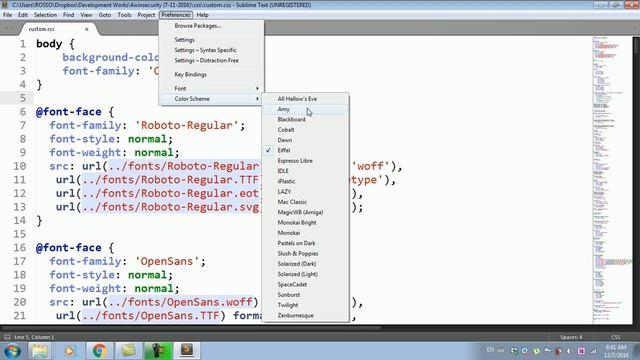The width and height of the screenshot is (640, 360).
Task: Choose Browse Packages from Preferences
Action: 211,26
